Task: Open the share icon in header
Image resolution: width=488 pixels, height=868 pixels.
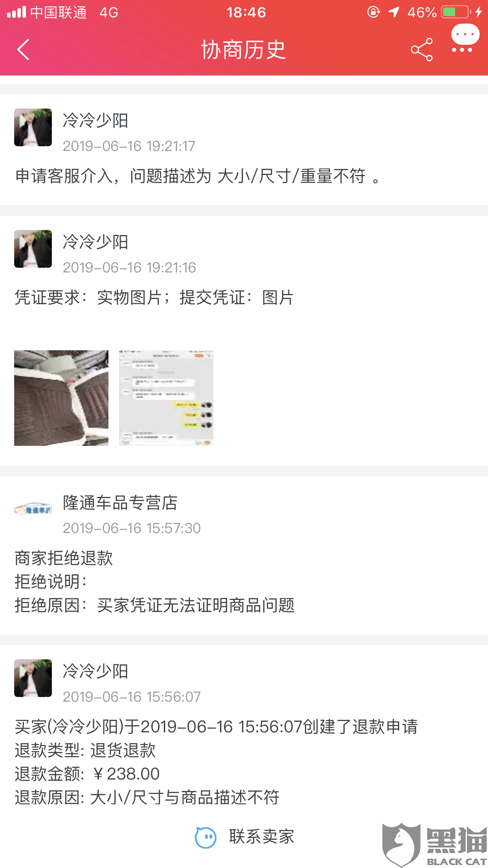Action: pos(422,50)
